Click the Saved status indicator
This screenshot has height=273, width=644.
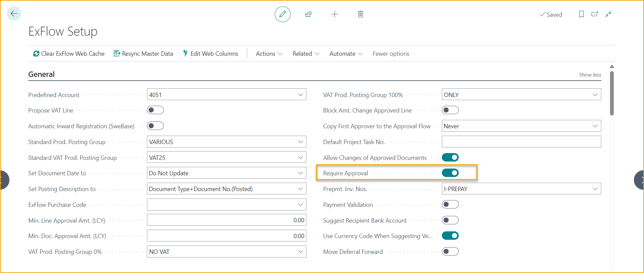click(x=551, y=14)
